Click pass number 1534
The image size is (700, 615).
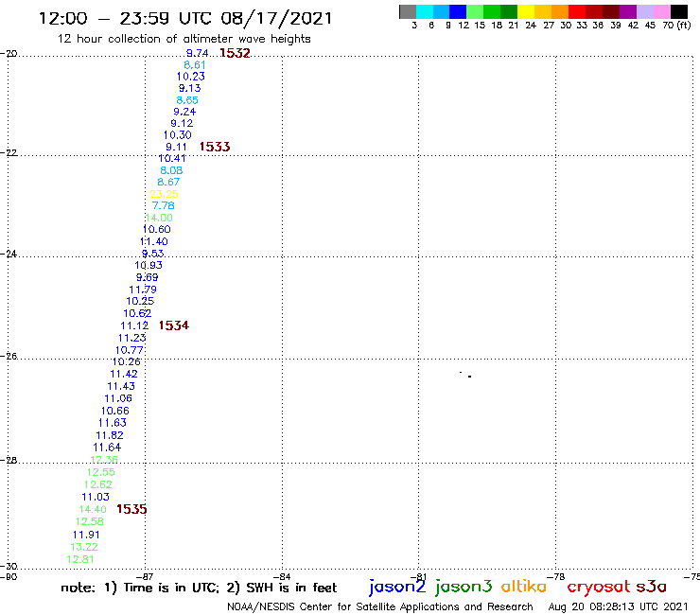[x=174, y=325]
